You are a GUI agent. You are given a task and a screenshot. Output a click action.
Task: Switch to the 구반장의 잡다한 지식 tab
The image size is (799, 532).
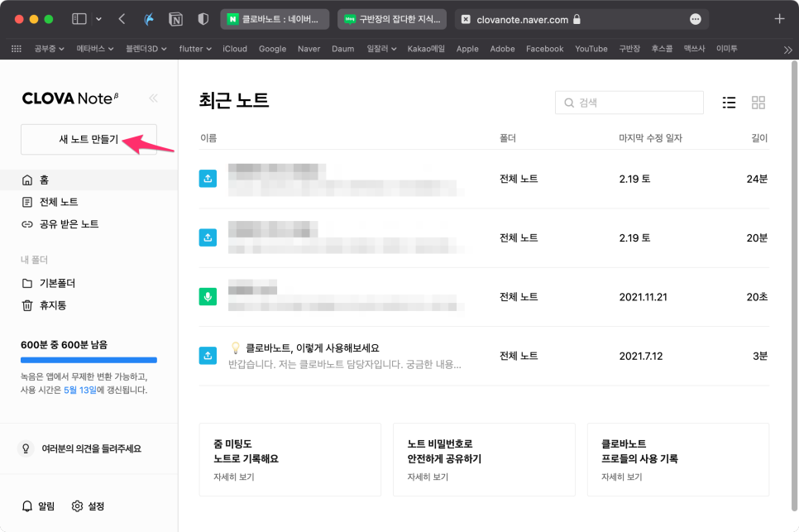click(x=392, y=19)
